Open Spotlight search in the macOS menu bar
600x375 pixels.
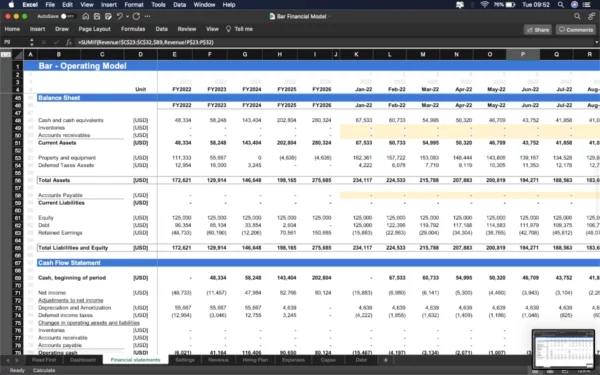tap(561, 5)
